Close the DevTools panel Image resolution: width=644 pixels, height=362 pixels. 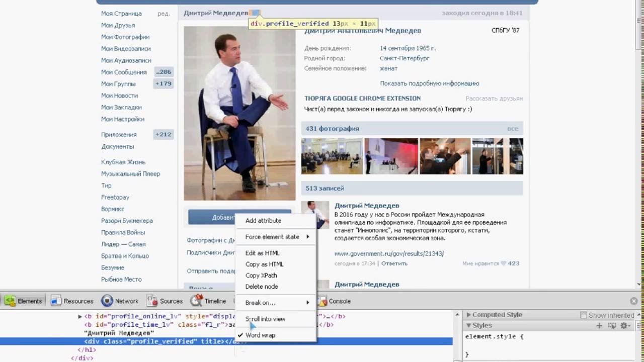tap(633, 301)
